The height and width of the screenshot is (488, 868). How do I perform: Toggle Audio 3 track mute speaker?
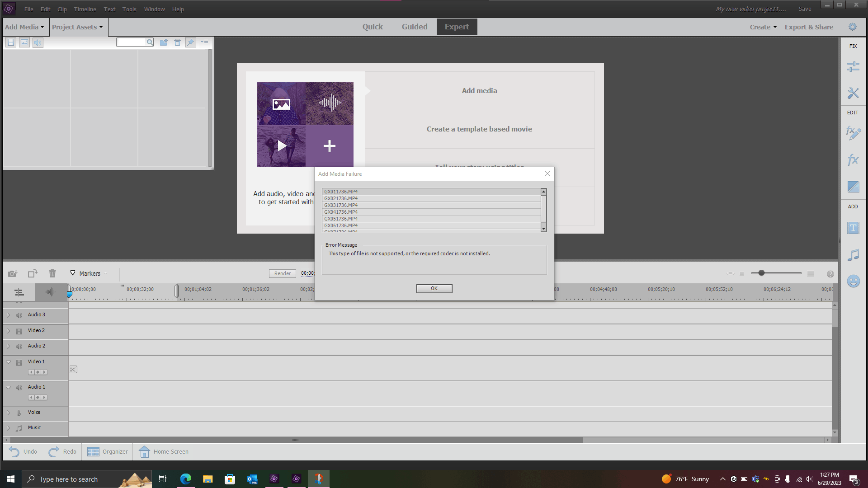tap(19, 315)
